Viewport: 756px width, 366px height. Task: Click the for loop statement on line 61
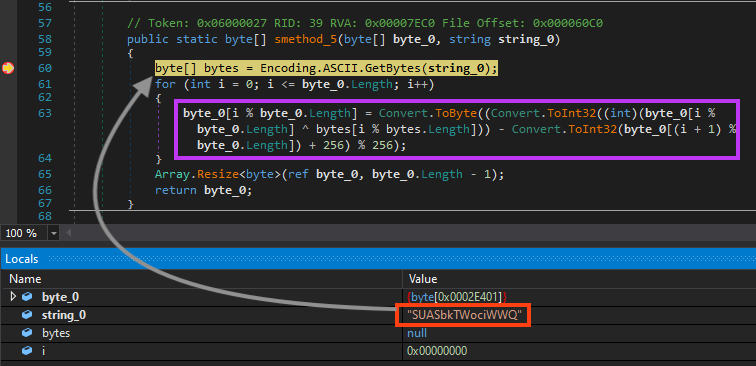295,84
